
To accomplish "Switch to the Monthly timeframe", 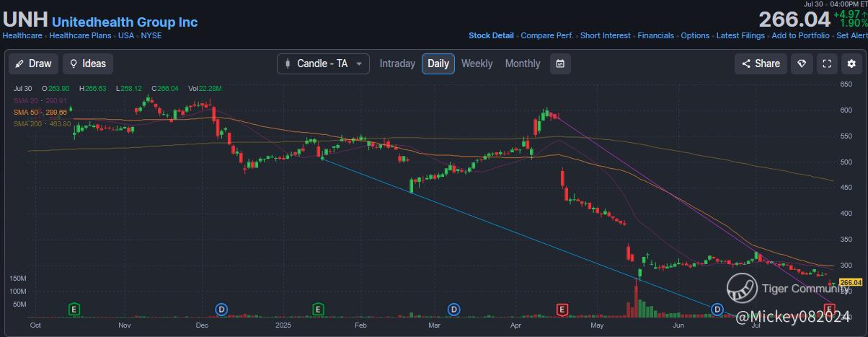I will pyautogui.click(x=523, y=64).
